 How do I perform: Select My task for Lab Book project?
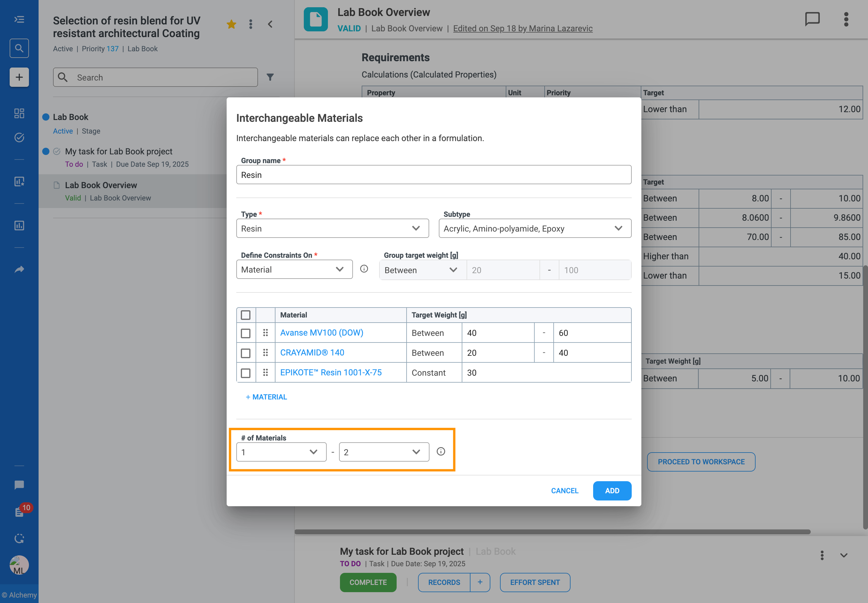pyautogui.click(x=119, y=152)
